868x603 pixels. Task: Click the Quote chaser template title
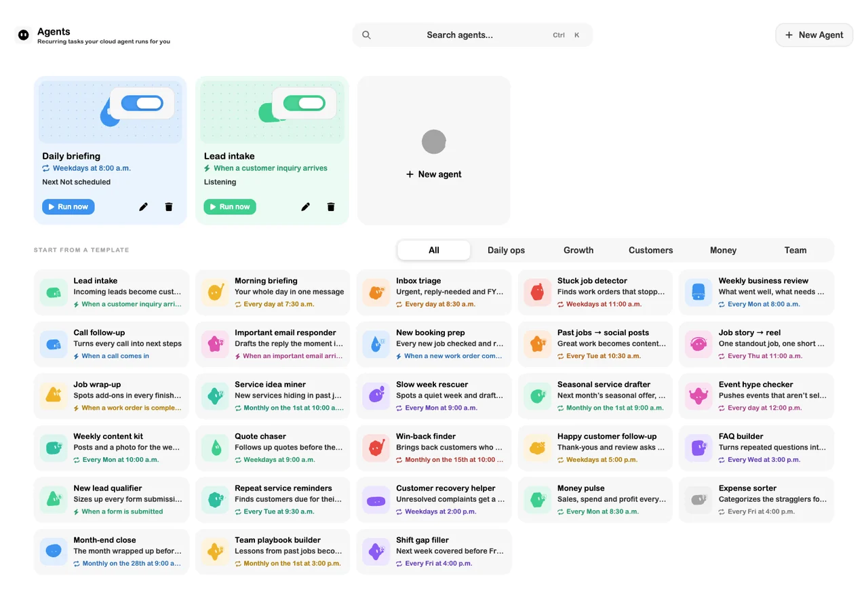260,437
